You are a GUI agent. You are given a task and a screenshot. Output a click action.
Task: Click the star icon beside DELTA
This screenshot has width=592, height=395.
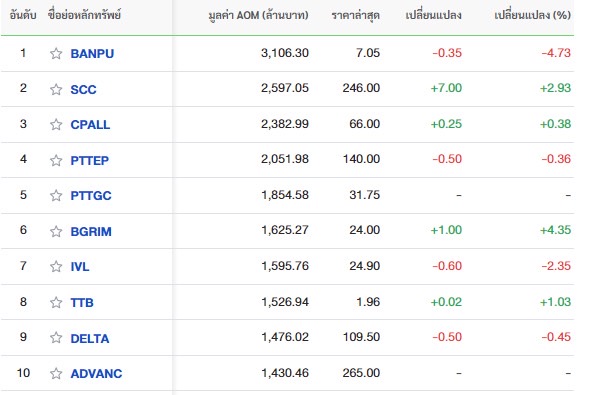[x=56, y=338]
